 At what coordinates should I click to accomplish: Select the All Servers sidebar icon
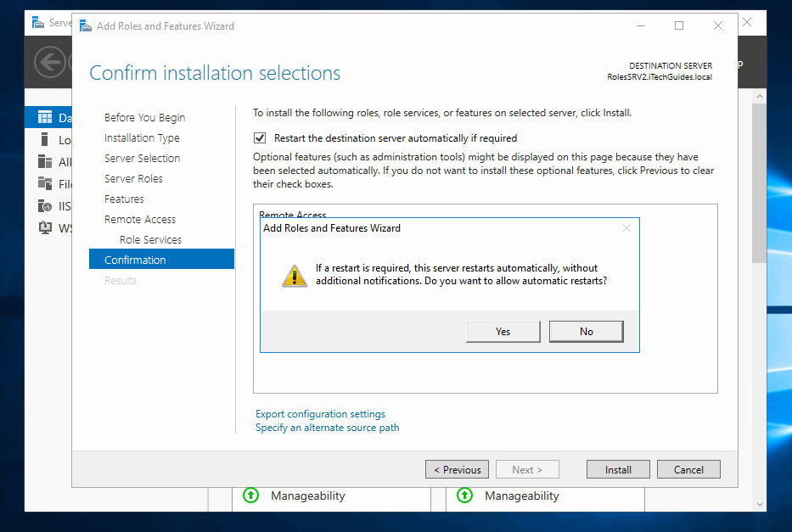(44, 161)
